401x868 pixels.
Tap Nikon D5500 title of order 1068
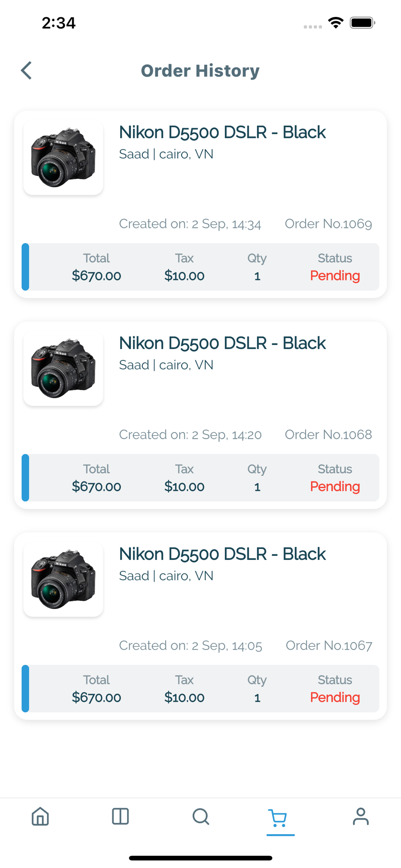click(x=222, y=343)
